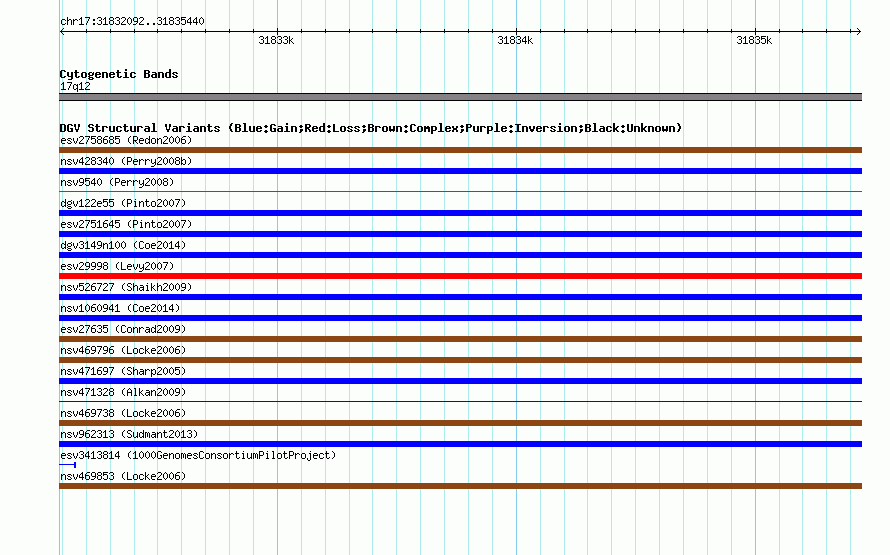
Task: Click the nsv471697 (Sharp2005) label
Action: click(123, 371)
